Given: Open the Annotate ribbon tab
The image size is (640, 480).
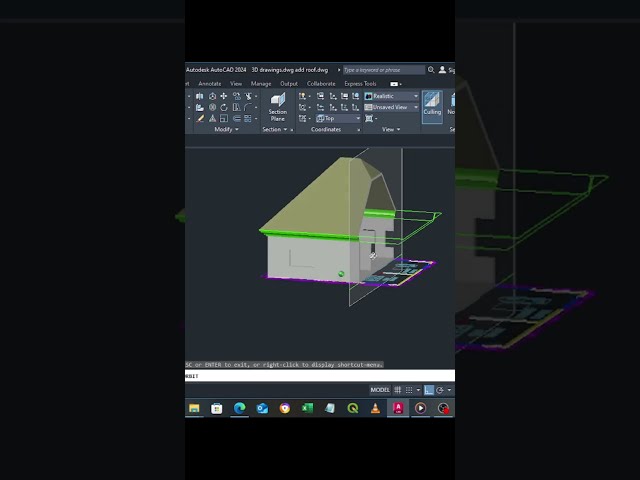Looking at the screenshot, I should [x=210, y=84].
